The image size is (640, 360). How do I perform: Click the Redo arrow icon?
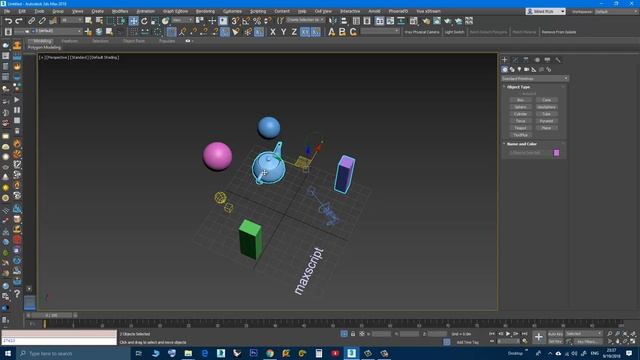19,21
